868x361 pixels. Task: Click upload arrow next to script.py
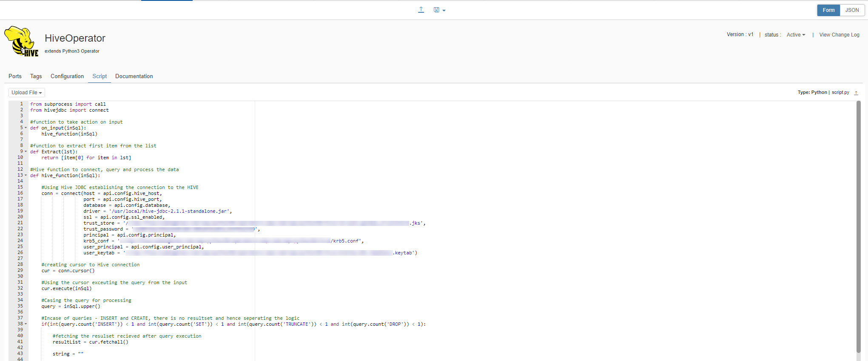click(856, 93)
